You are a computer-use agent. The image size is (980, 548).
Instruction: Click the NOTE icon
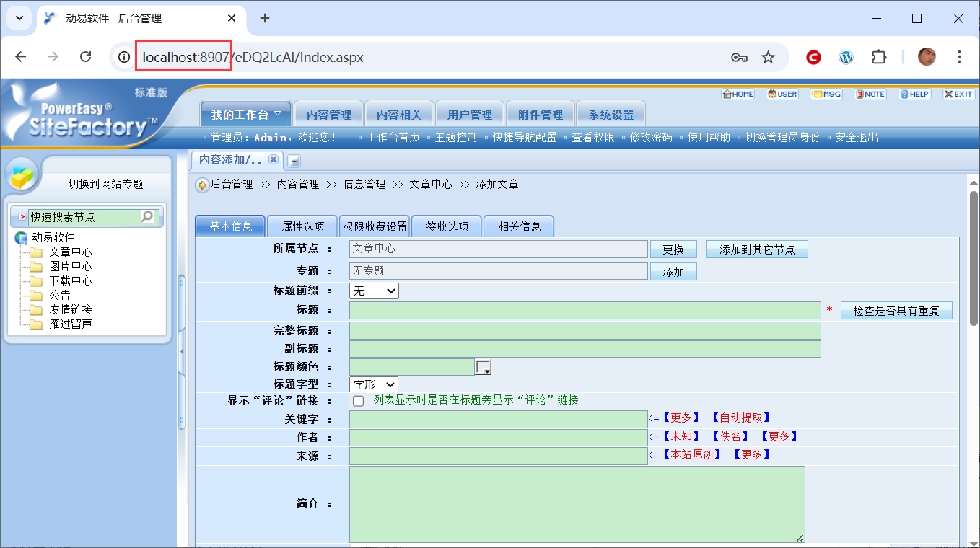(870, 94)
